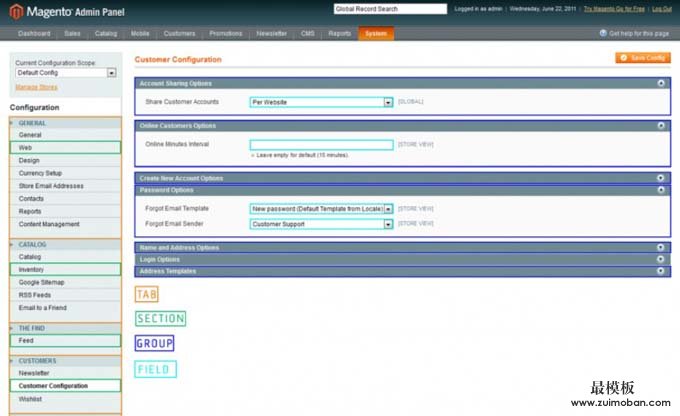Screen dimensions: 680x416
Task: Click the Customer Configuration page heading
Action: coord(178,59)
